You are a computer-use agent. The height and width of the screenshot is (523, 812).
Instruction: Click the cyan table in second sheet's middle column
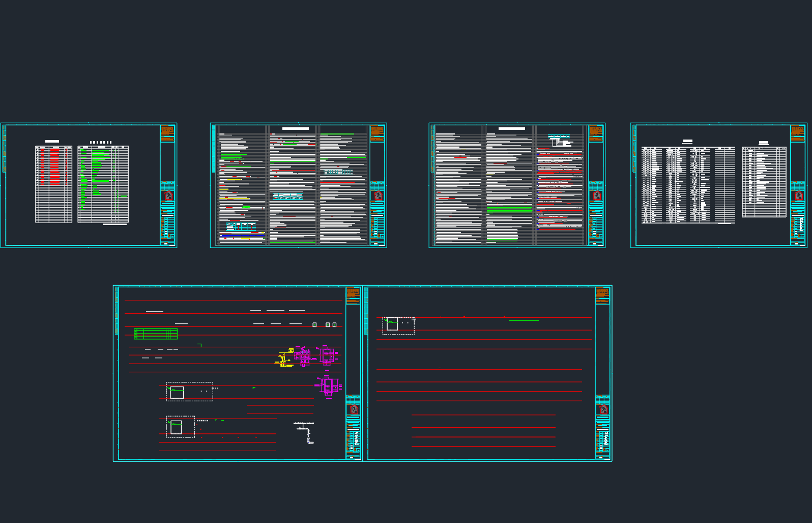tap(287, 196)
